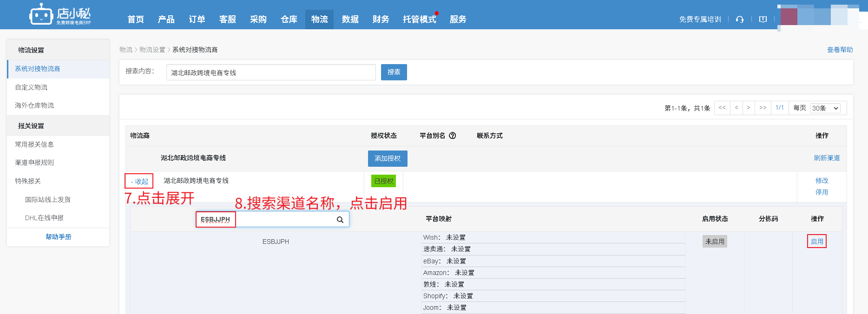
Task: Open the 每页 30条 page size dropdown
Action: point(825,108)
